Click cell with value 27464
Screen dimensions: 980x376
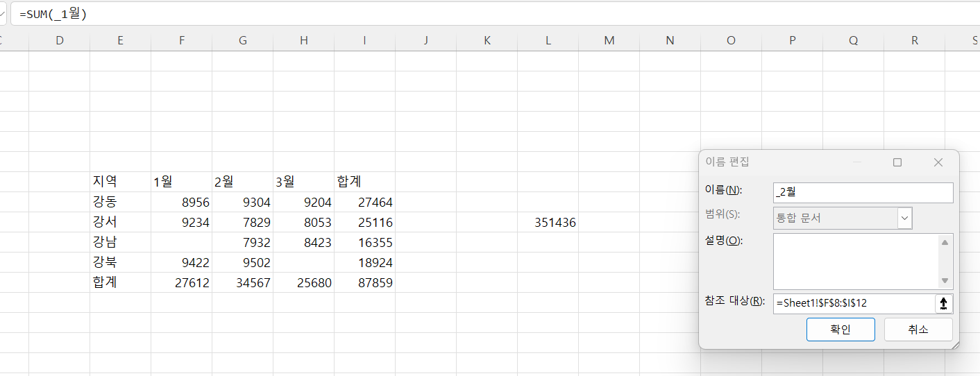click(x=365, y=203)
